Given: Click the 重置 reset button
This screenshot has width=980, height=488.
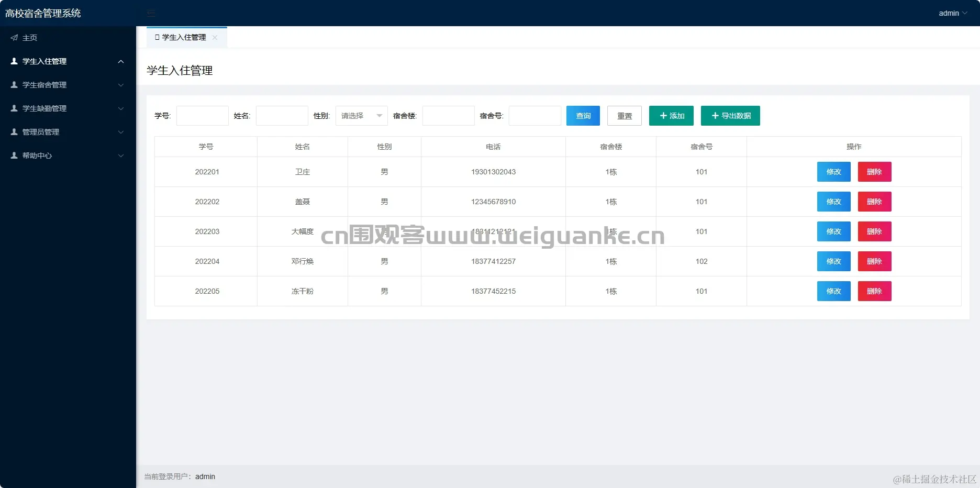Looking at the screenshot, I should coord(625,116).
